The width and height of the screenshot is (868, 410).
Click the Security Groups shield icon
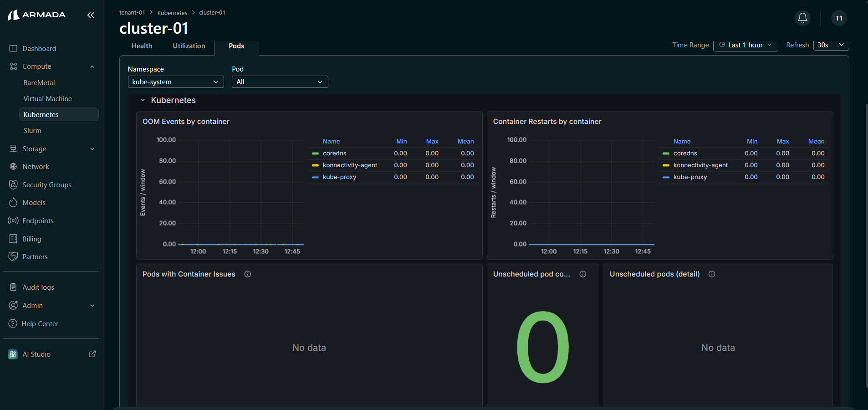click(13, 184)
